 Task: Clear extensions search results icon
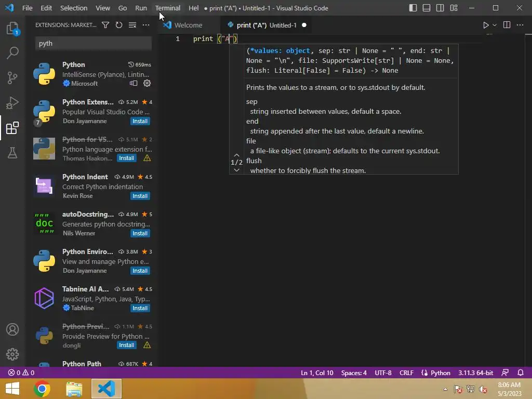[x=132, y=25]
